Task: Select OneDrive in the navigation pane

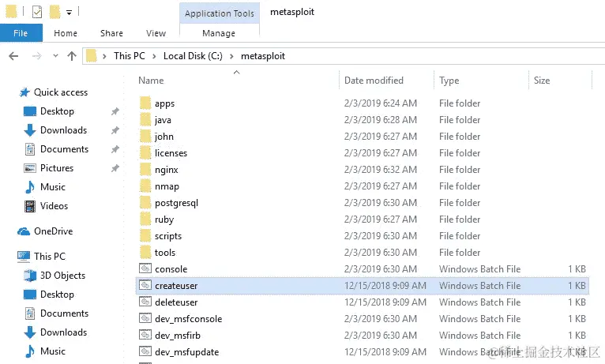Action: (x=53, y=231)
